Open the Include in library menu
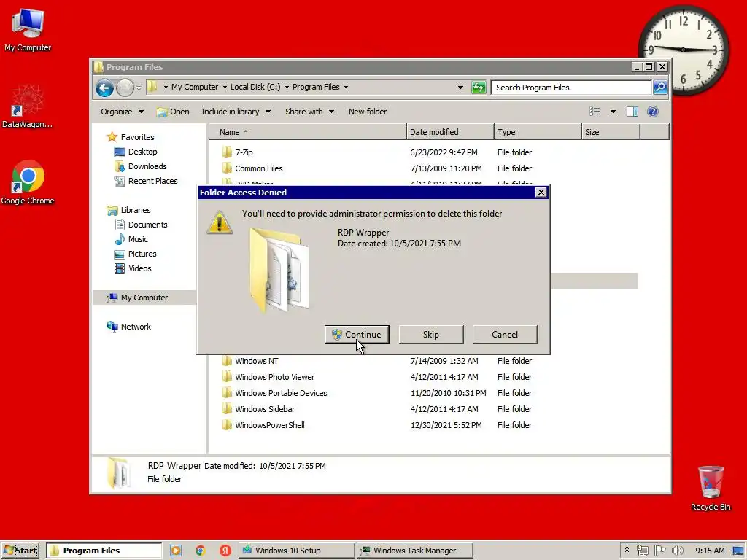747x560 pixels. pyautogui.click(x=236, y=112)
